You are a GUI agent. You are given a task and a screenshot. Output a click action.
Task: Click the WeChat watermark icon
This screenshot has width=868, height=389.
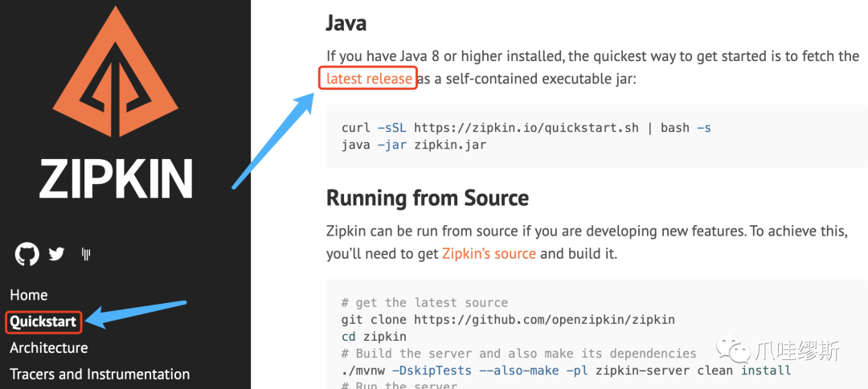pyautogui.click(x=734, y=350)
